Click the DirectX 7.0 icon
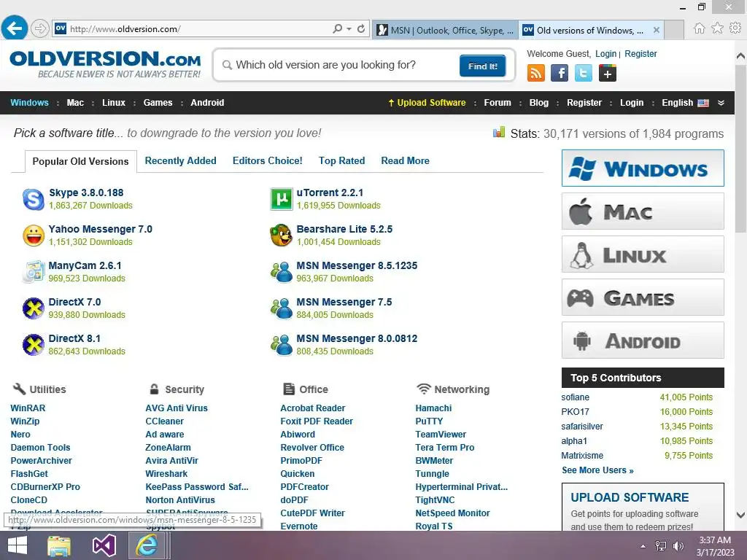 34,308
